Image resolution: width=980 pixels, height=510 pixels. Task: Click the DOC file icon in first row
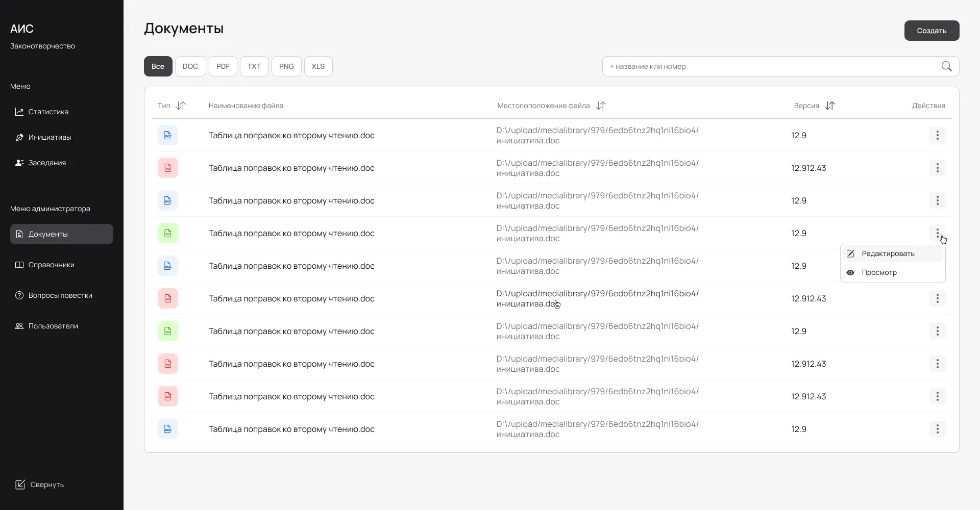[167, 135]
